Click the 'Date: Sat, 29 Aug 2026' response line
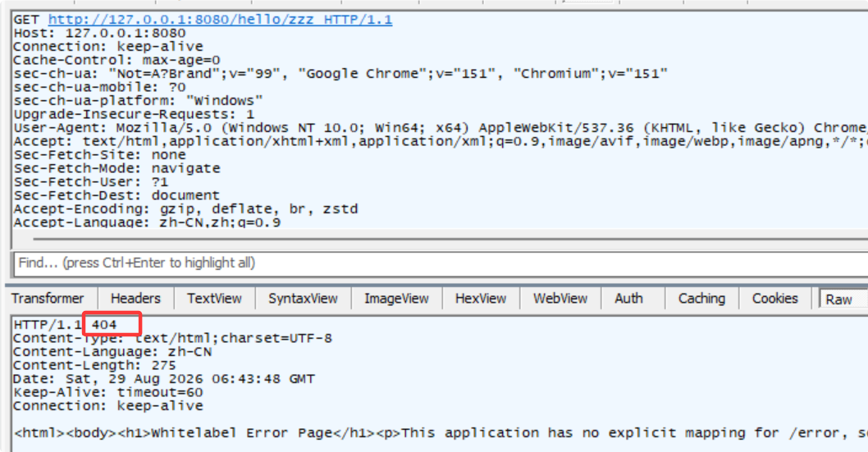This screenshot has width=868, height=452. 164,379
